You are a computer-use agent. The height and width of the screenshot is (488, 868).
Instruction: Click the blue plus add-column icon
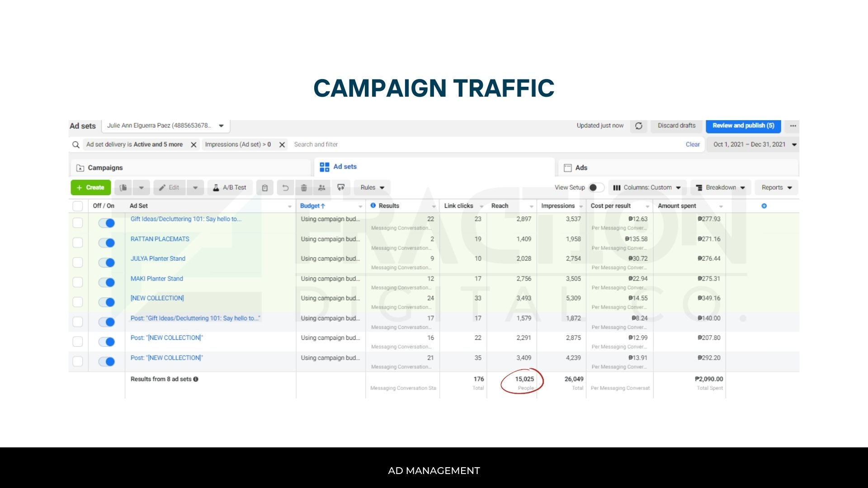pyautogui.click(x=764, y=206)
